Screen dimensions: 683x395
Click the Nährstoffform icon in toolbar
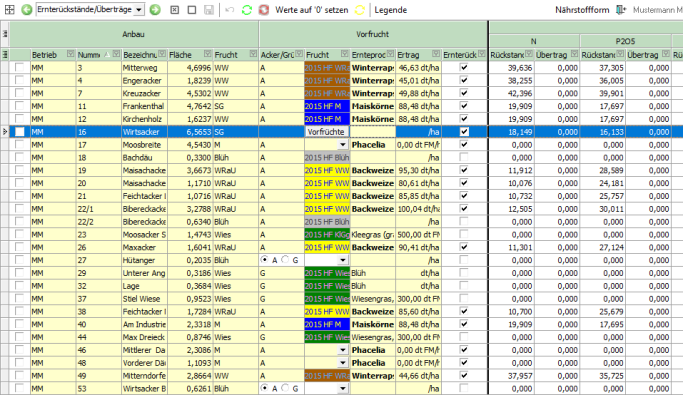click(x=621, y=10)
